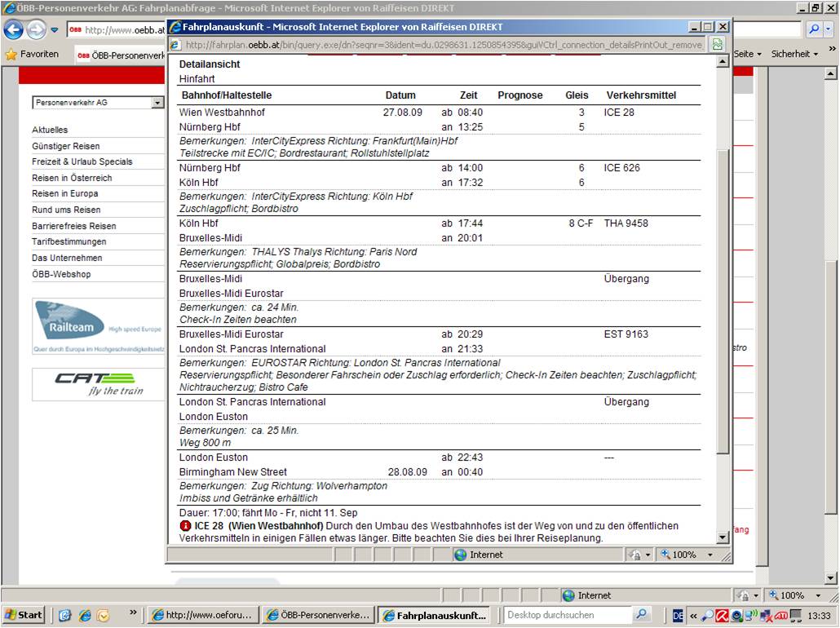Open the ÖBB-Personenverkehr browser tab

coord(121,55)
